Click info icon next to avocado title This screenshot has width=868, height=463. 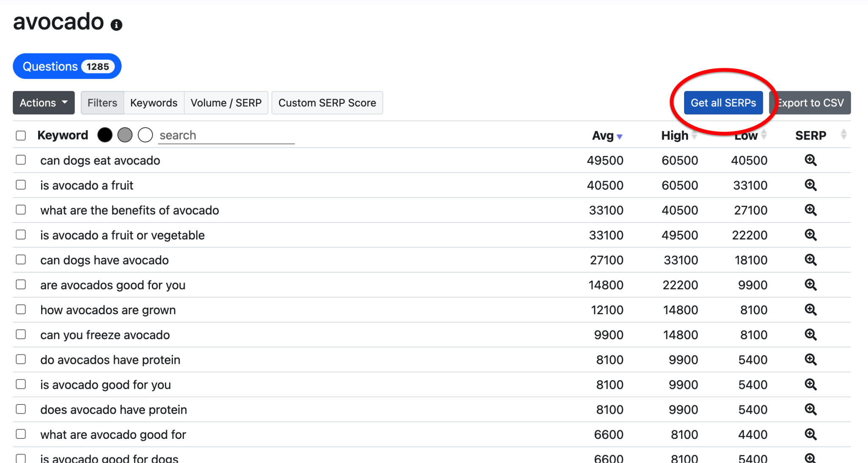117,25
